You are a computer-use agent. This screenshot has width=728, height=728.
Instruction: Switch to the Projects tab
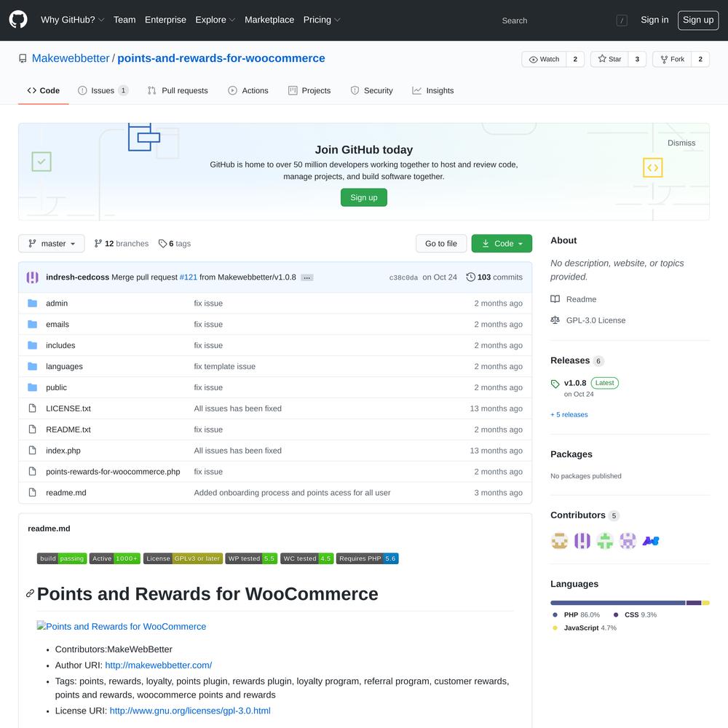click(x=309, y=90)
